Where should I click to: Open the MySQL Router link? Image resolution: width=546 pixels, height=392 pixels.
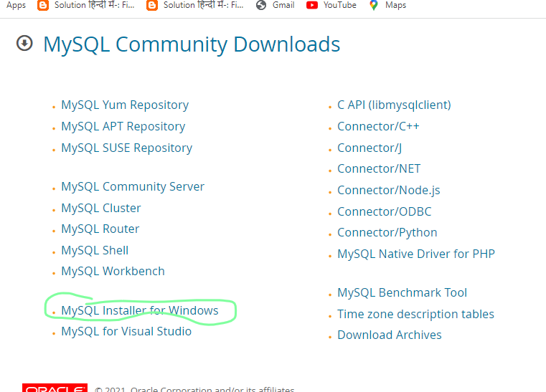[100, 229]
